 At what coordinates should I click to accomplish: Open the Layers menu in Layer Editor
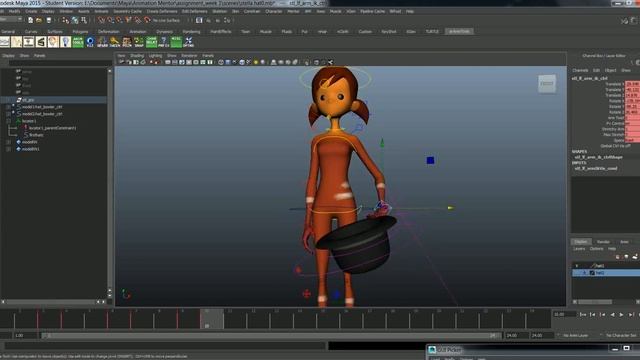point(579,249)
